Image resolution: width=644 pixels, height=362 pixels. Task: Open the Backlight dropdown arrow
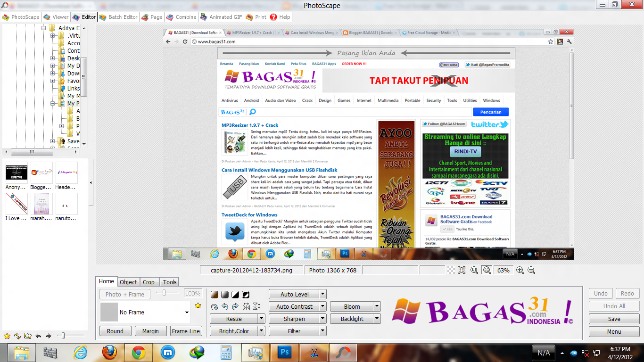tap(377, 319)
